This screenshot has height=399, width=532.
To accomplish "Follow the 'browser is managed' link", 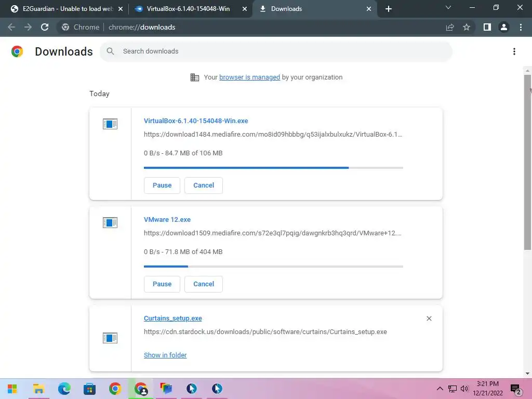I will coord(250,77).
